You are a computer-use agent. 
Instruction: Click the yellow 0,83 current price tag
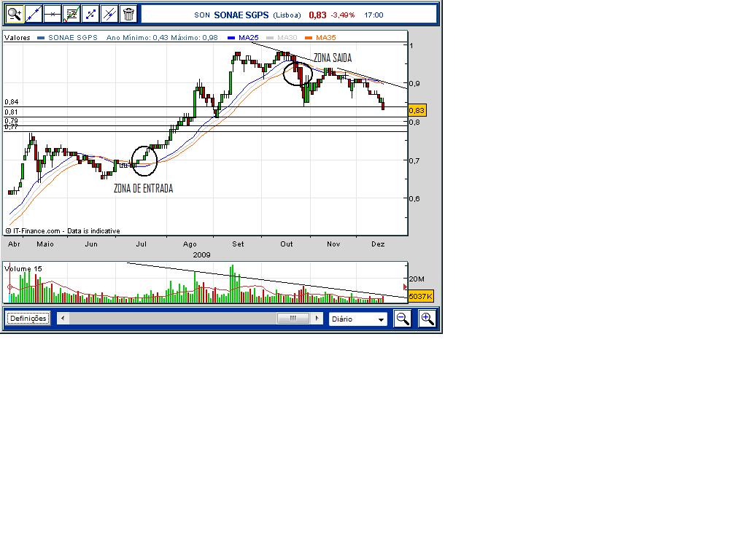coord(417,111)
